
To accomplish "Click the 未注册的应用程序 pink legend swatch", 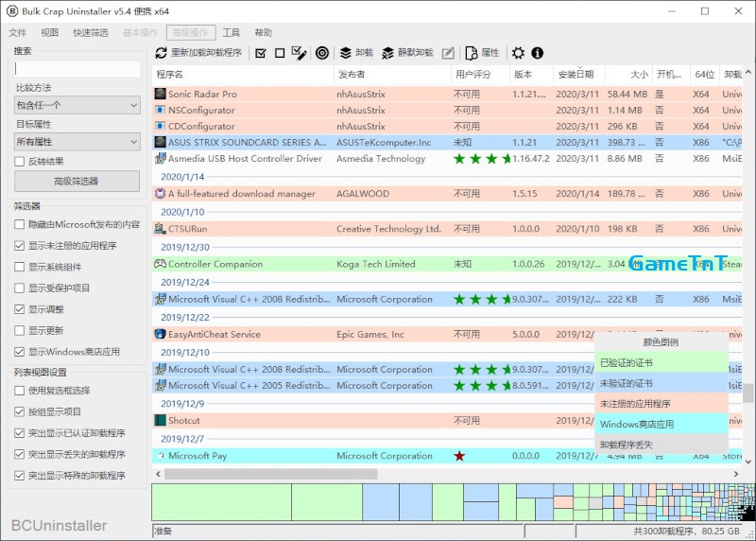I will 661,404.
